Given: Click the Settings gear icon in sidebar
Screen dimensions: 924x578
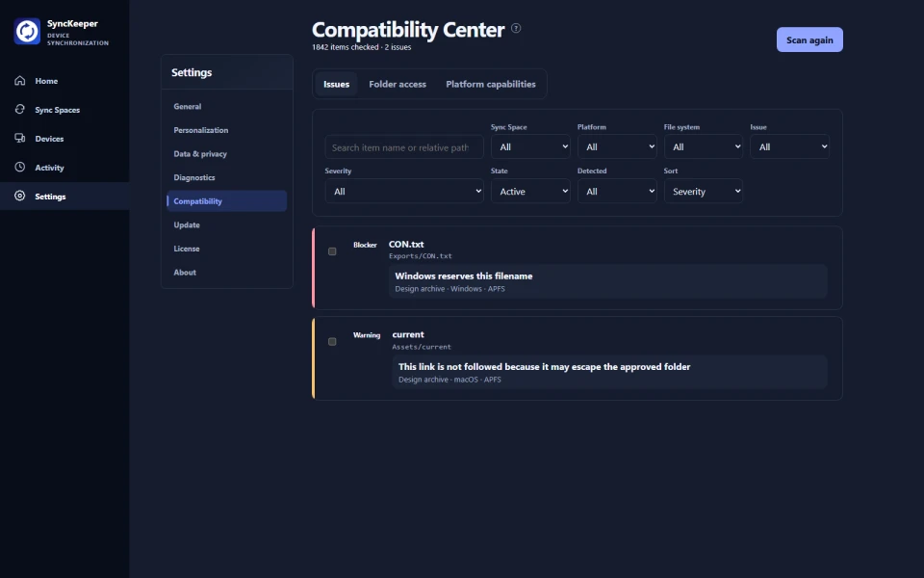Looking at the screenshot, I should (x=20, y=196).
